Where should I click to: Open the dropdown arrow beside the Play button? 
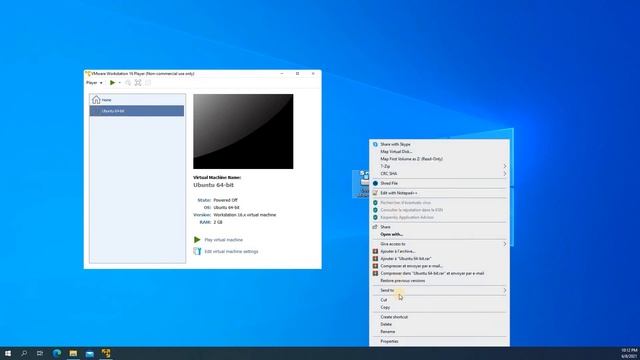120,83
